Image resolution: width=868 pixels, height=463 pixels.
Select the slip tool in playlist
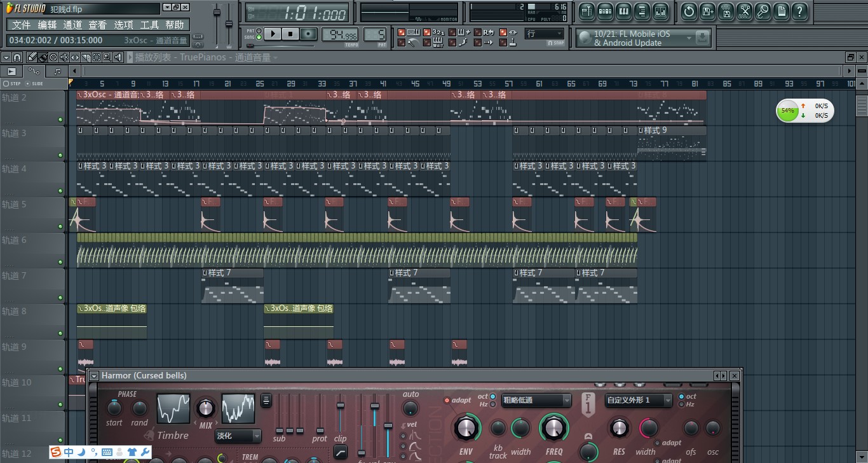click(75, 57)
